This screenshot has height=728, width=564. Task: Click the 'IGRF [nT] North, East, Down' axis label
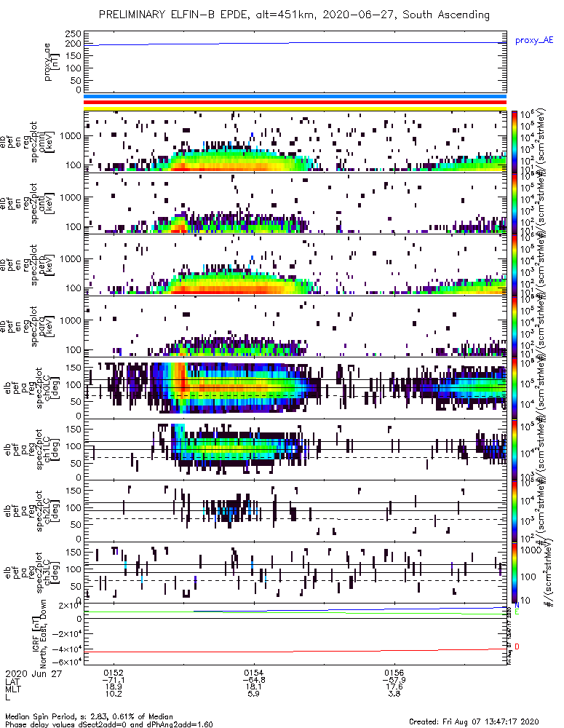(x=39, y=634)
